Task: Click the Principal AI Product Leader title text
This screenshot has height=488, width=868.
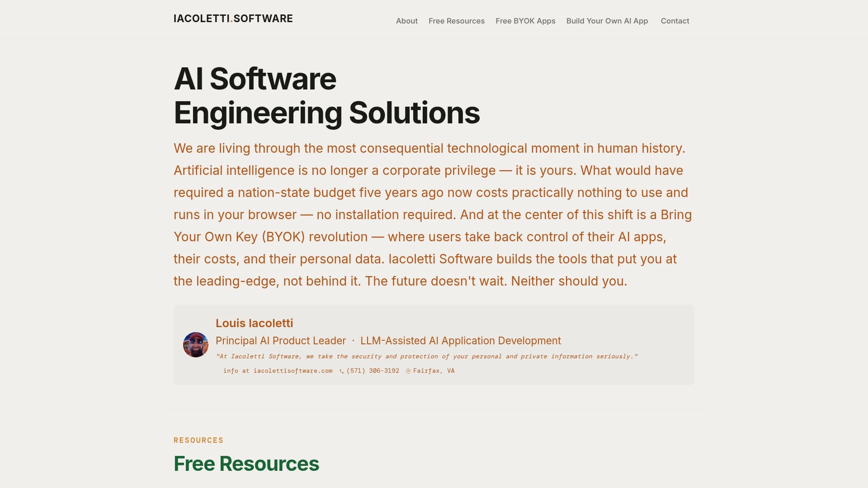Action: coord(280,341)
